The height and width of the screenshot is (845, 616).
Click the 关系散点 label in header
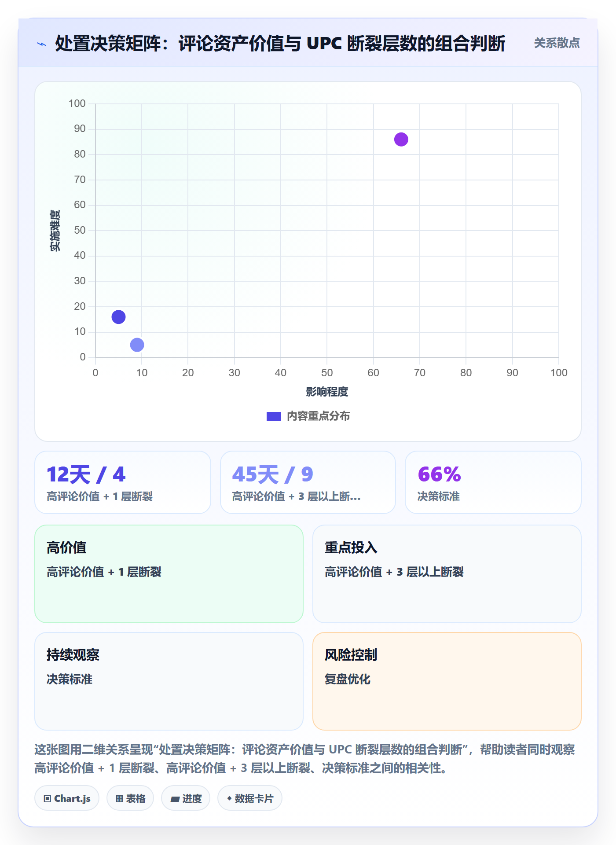tap(557, 43)
